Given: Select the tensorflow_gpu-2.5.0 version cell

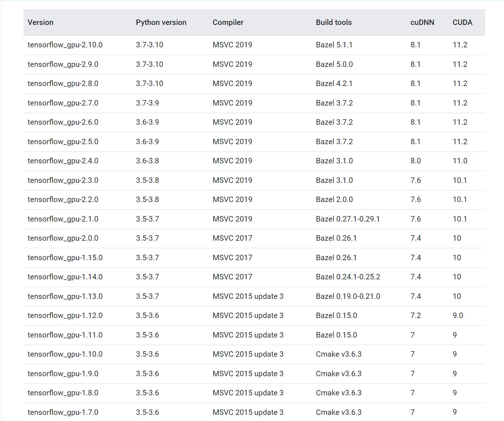Looking at the screenshot, I should 63,142.
